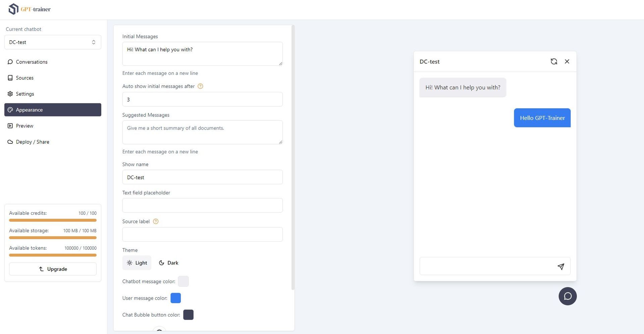Click the Available credits progress bar

pyautogui.click(x=53, y=220)
